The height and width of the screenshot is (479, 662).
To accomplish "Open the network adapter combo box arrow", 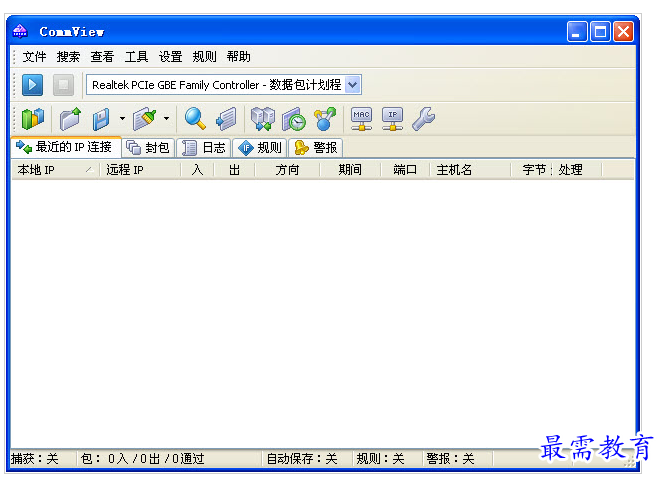I will coord(353,85).
